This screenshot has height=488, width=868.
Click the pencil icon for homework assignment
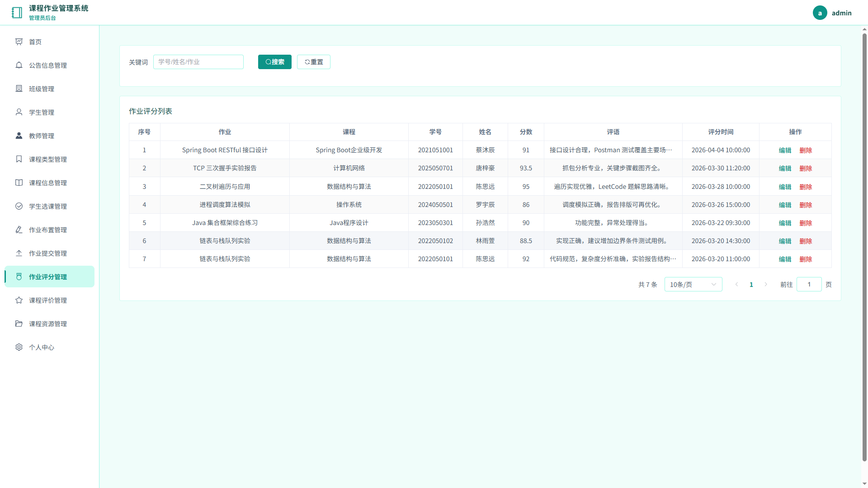click(x=19, y=230)
